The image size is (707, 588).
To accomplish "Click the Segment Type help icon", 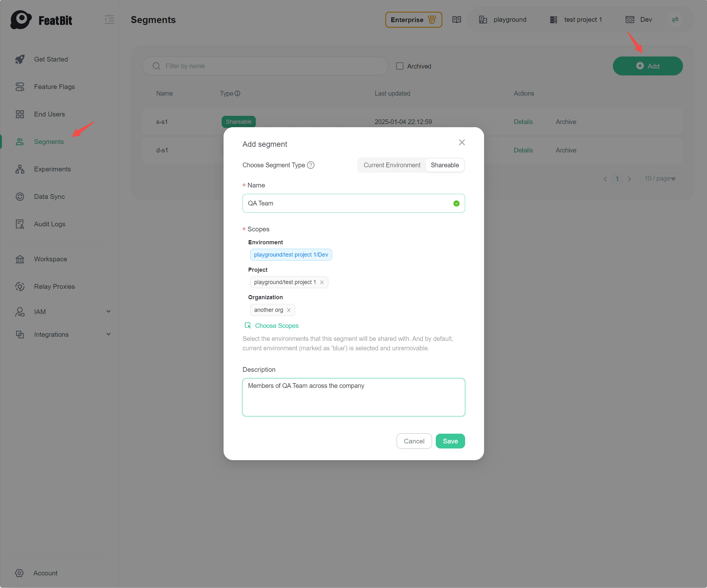I will point(311,165).
